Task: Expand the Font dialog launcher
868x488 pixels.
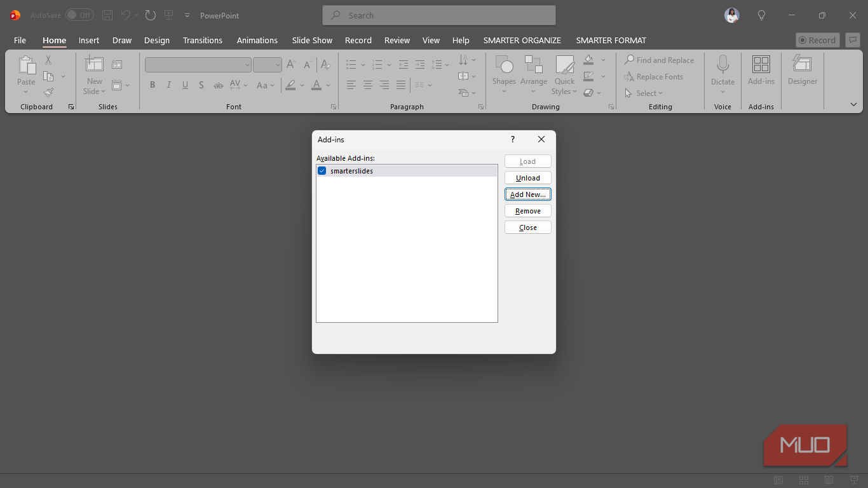Action: (x=334, y=107)
